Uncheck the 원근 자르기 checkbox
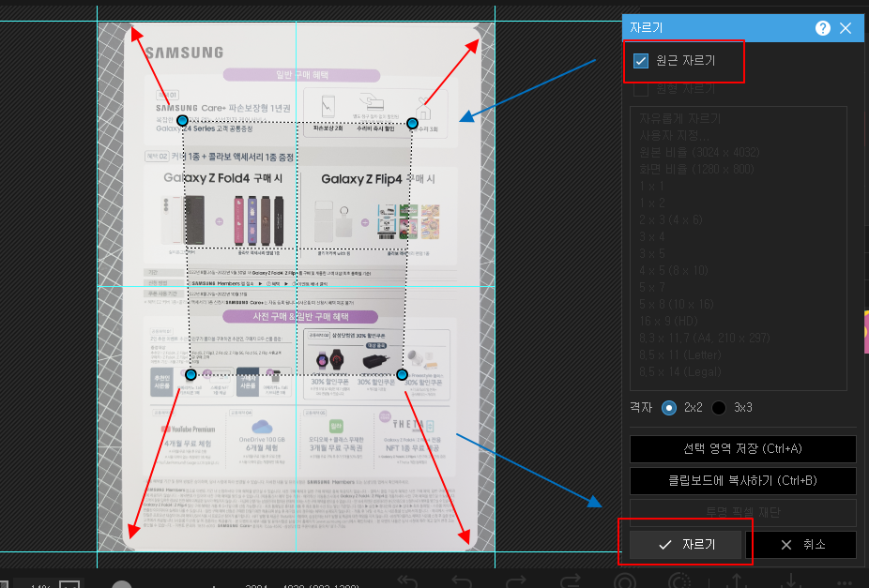This screenshot has width=869, height=588. click(641, 61)
